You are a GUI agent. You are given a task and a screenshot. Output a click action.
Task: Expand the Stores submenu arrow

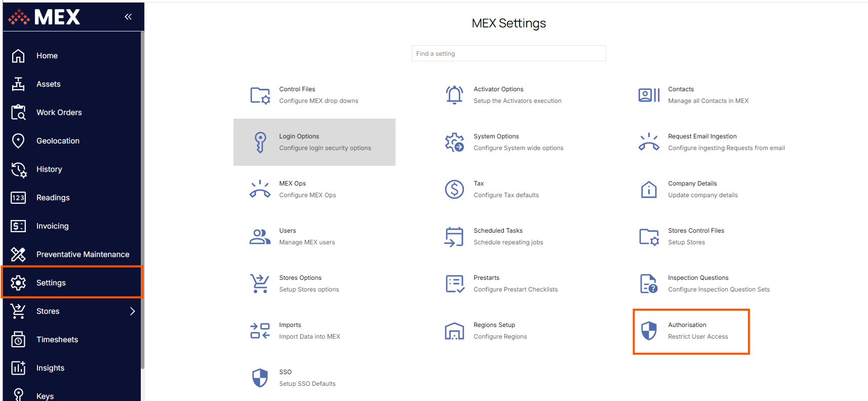pos(132,311)
